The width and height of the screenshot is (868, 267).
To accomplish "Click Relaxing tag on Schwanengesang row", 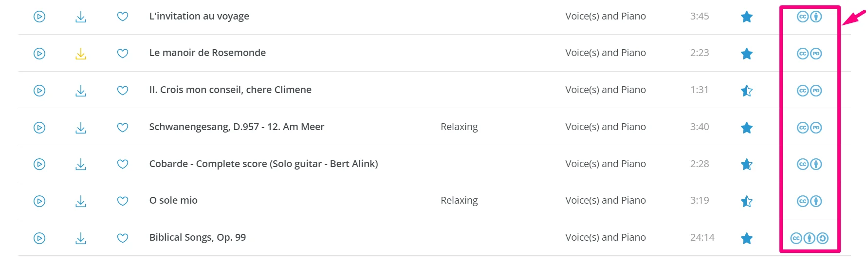I will (459, 127).
